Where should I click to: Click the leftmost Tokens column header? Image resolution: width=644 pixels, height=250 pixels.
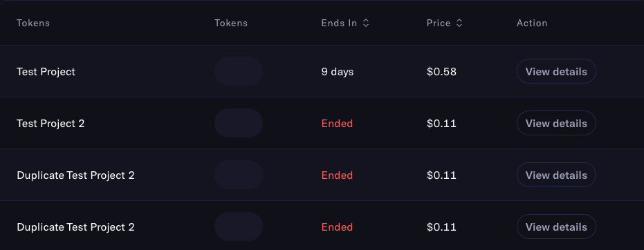tap(33, 23)
